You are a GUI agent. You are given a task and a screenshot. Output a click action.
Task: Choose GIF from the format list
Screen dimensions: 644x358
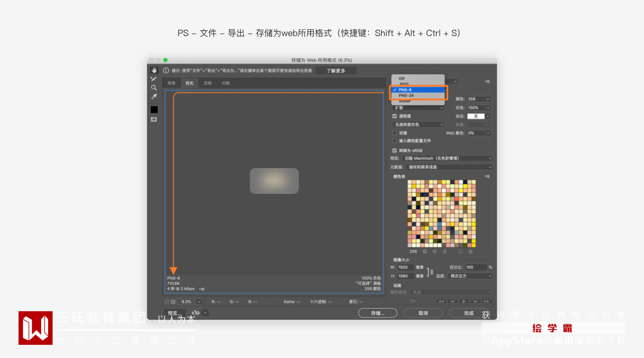418,78
